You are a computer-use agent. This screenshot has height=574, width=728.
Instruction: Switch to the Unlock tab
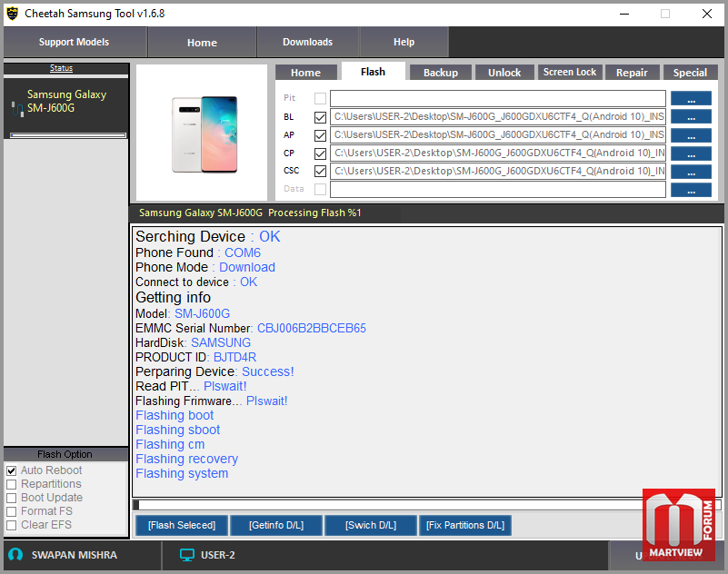504,73
